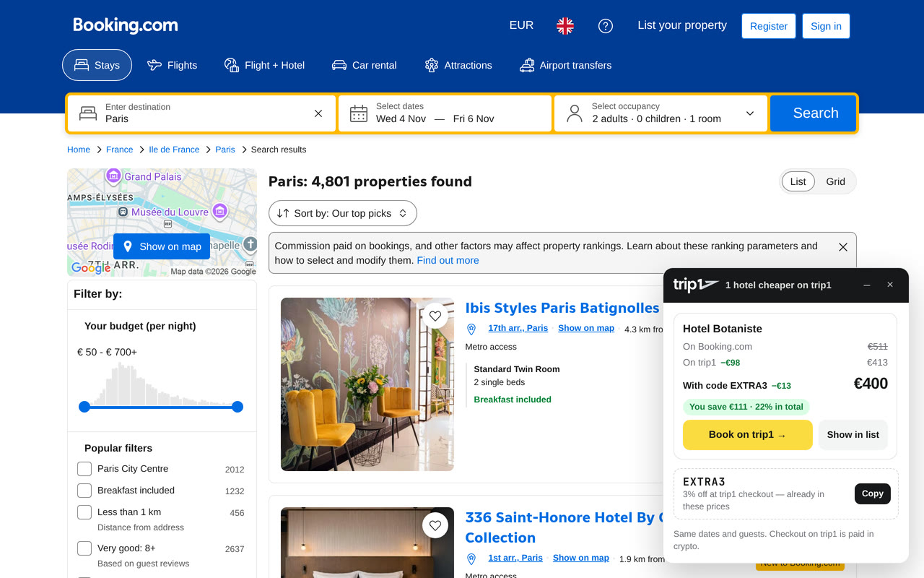The height and width of the screenshot is (578, 924).
Task: Click the trip1 logo in popup header
Action: point(696,285)
